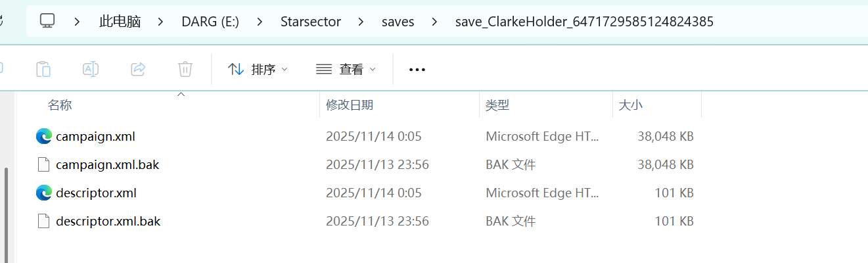
Task: Click the paste clipboard toolbar icon
Action: 43,69
